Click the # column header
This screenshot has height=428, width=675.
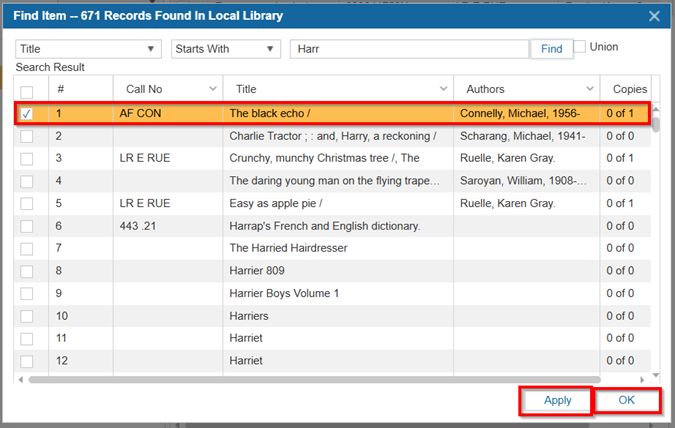81,89
